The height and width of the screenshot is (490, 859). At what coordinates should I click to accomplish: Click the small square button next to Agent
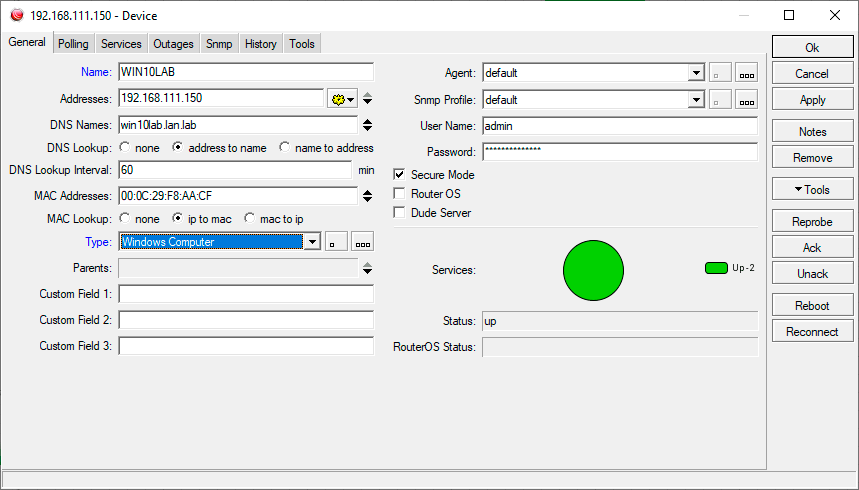[x=720, y=73]
